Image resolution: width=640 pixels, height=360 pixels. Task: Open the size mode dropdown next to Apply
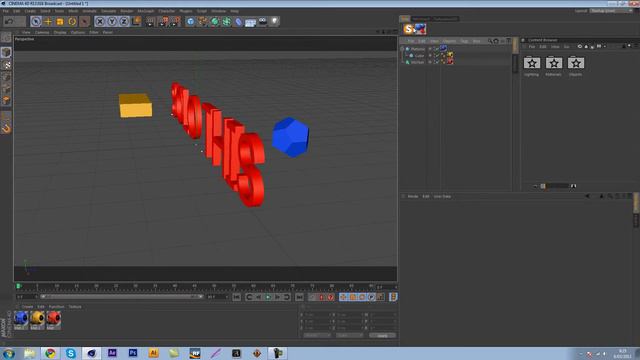pos(349,336)
